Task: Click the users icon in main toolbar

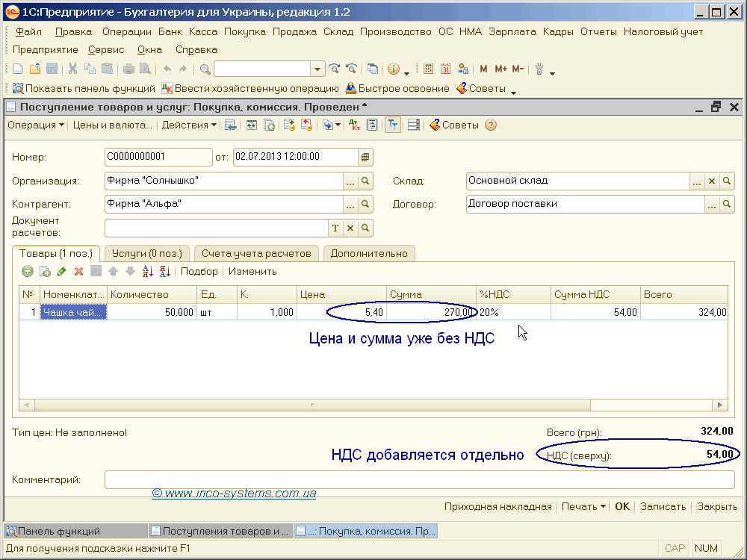Action: (x=462, y=69)
